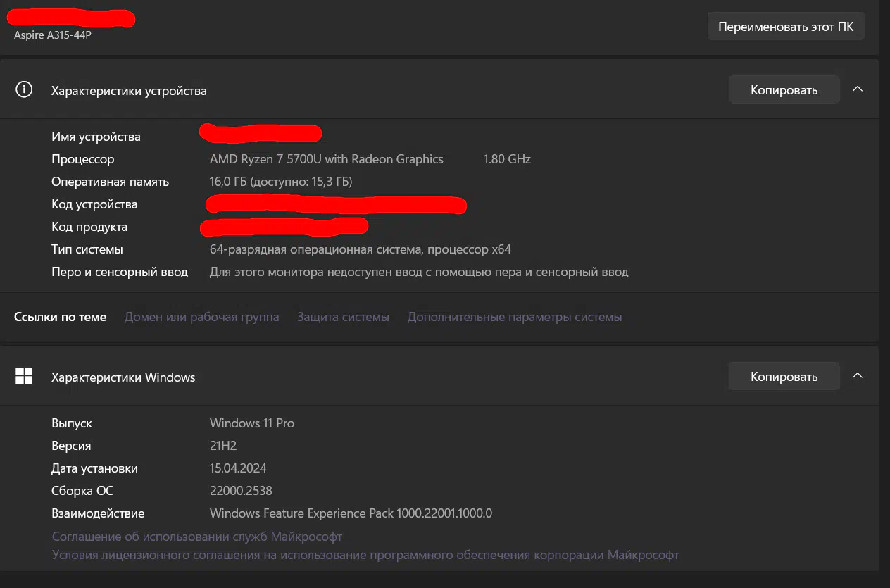Collapse the Характеристики Windows section chevron
Viewport: 890px width, 588px height.
click(858, 376)
